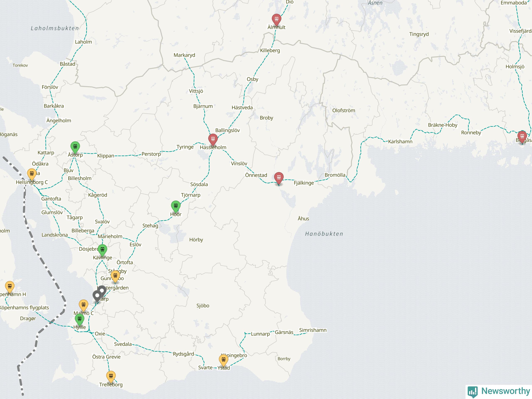Click the Markaryd label
This screenshot has width=532, height=399.
click(x=184, y=55)
